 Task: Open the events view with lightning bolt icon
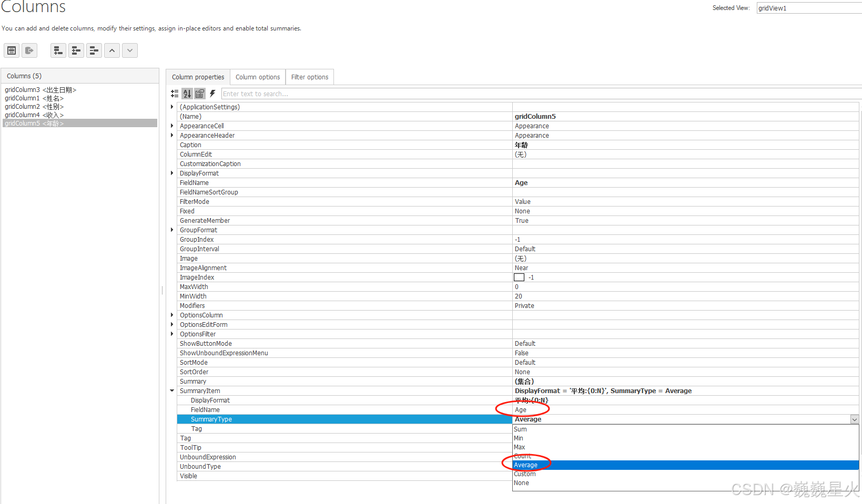coord(212,94)
